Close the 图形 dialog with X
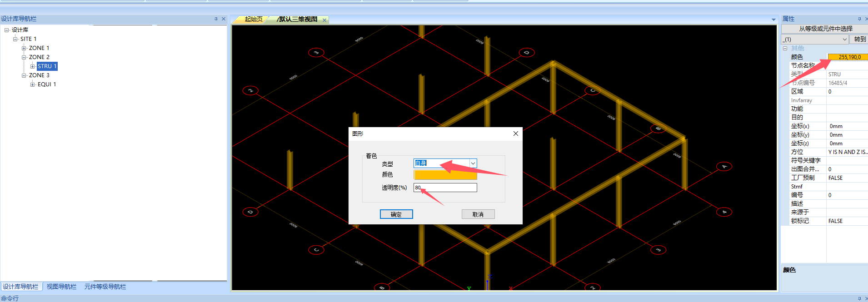 [515, 134]
